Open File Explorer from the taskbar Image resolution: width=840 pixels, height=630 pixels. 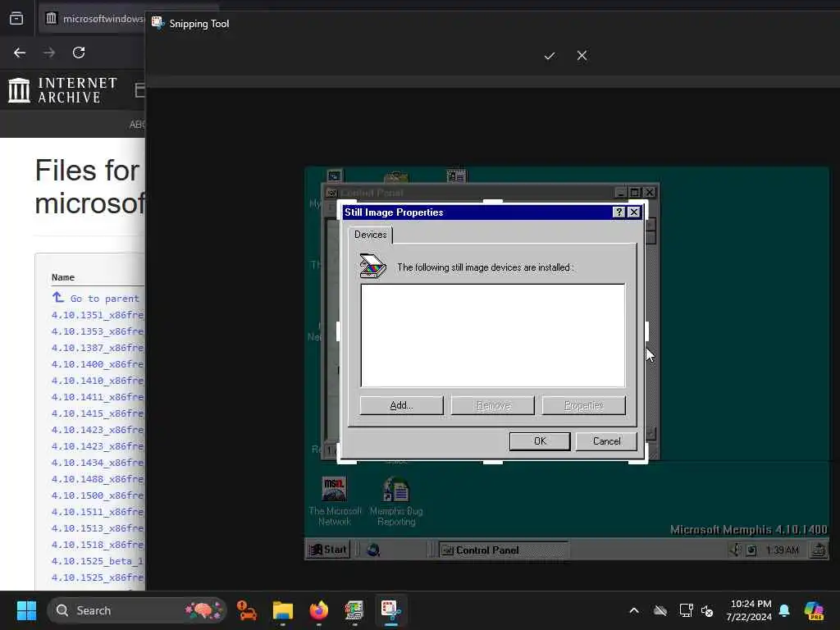[x=282, y=610]
